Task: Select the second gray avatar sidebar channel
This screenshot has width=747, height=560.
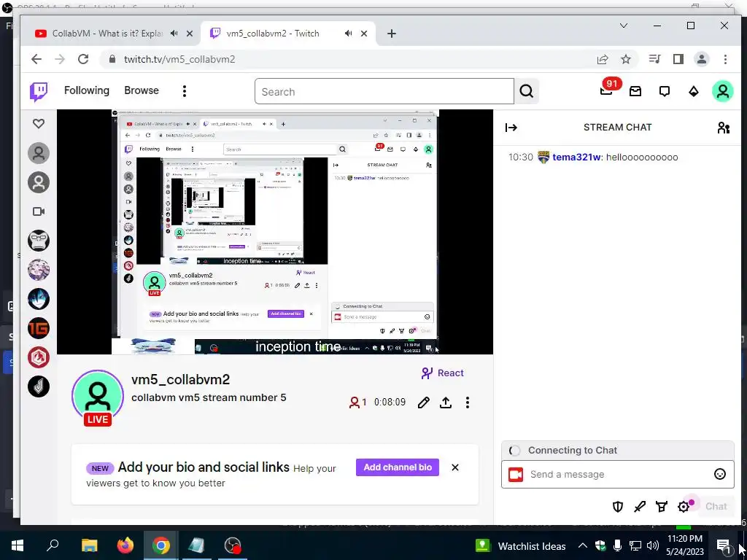Action: (x=39, y=182)
